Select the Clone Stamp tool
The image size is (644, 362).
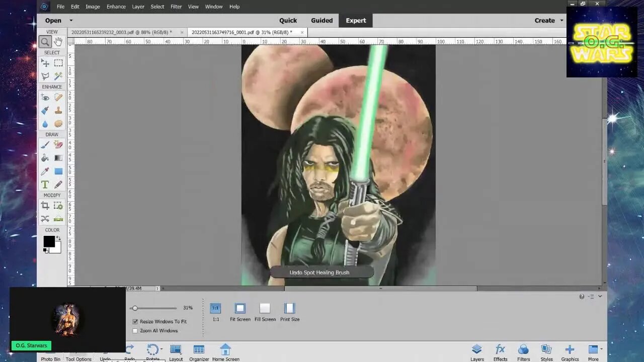[58, 111]
